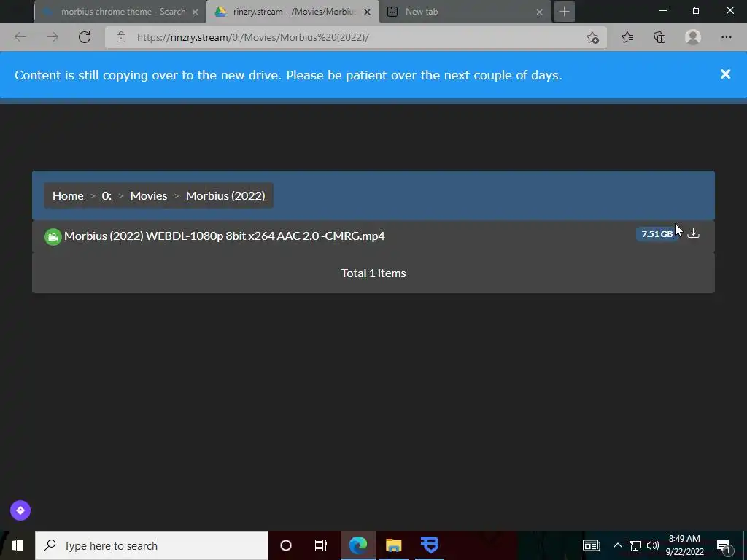Show hidden system tray icons
Image resolution: width=747 pixels, height=560 pixels.
[x=617, y=545]
